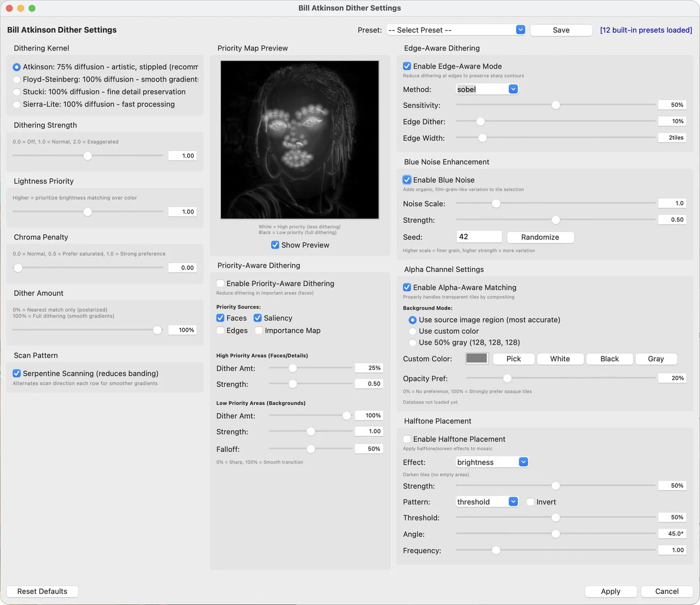This screenshot has width=700, height=605.
Task: Open the Select Preset dropdown
Action: coord(456,30)
